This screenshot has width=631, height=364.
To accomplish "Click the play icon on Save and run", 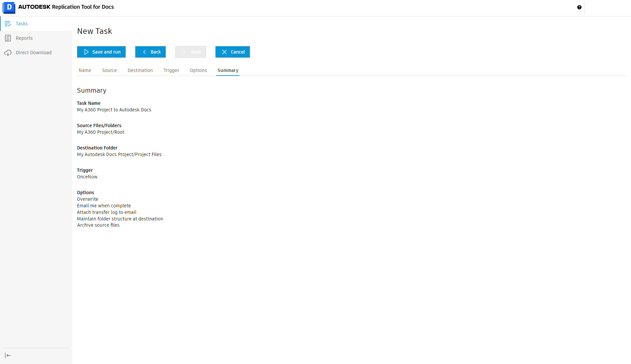I will (x=86, y=52).
